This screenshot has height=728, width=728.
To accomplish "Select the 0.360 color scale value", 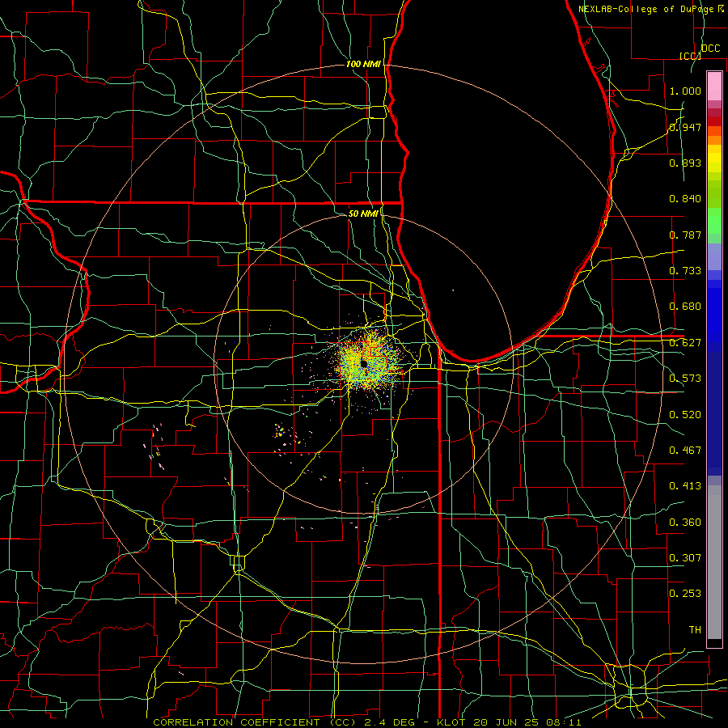I will pyautogui.click(x=685, y=522).
